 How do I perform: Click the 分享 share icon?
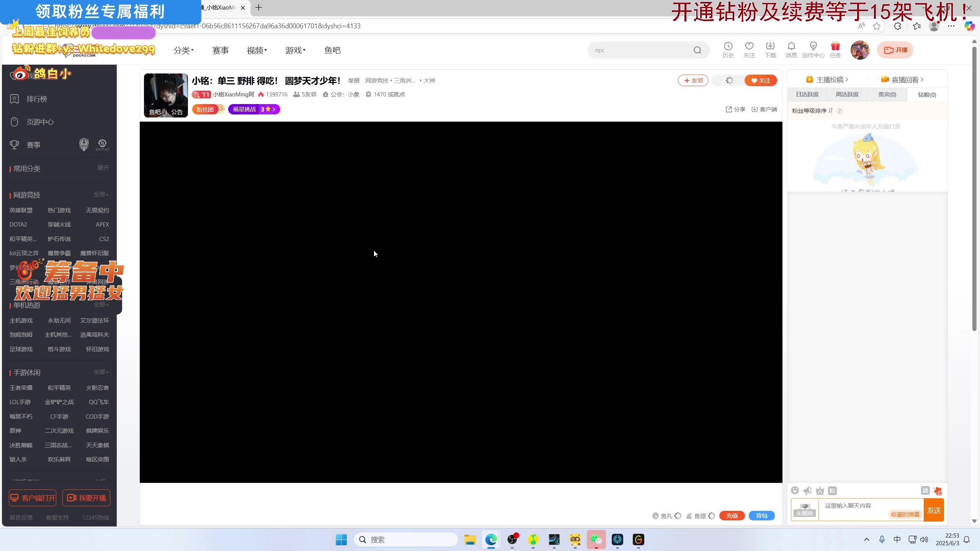click(x=735, y=109)
